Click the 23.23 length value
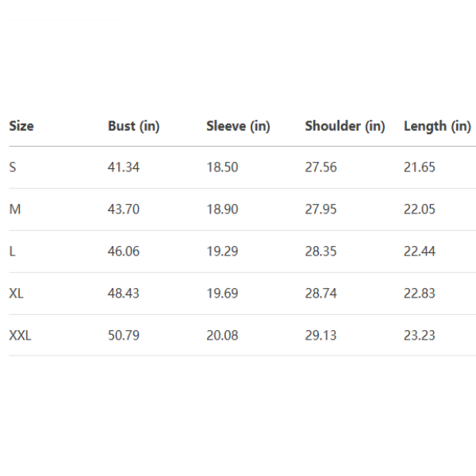 420,336
